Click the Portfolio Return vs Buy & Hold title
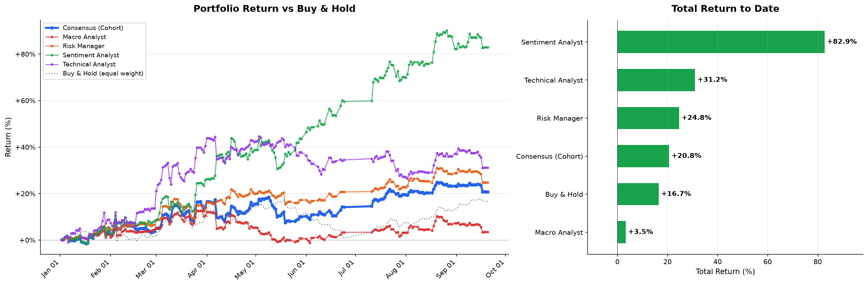Screen dimensions: 868x286 [274, 8]
